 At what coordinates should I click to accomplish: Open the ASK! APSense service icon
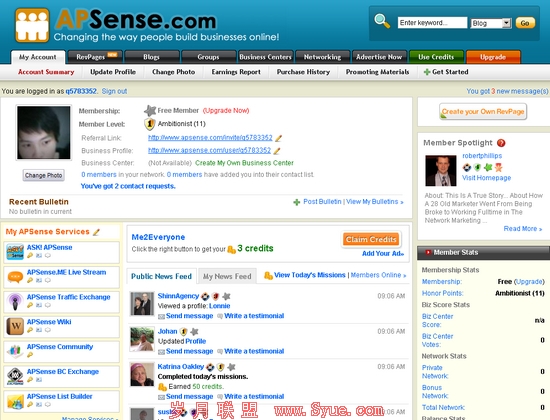(x=15, y=252)
